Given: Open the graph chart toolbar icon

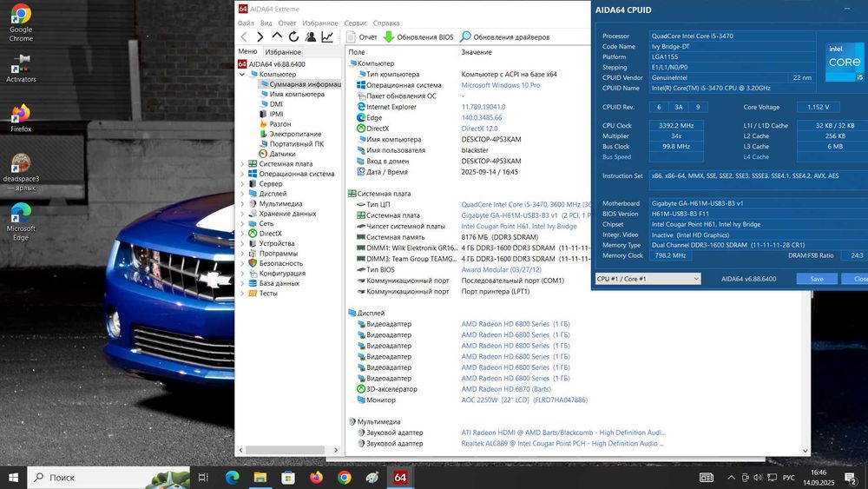Looking at the screenshot, I should click(x=327, y=37).
